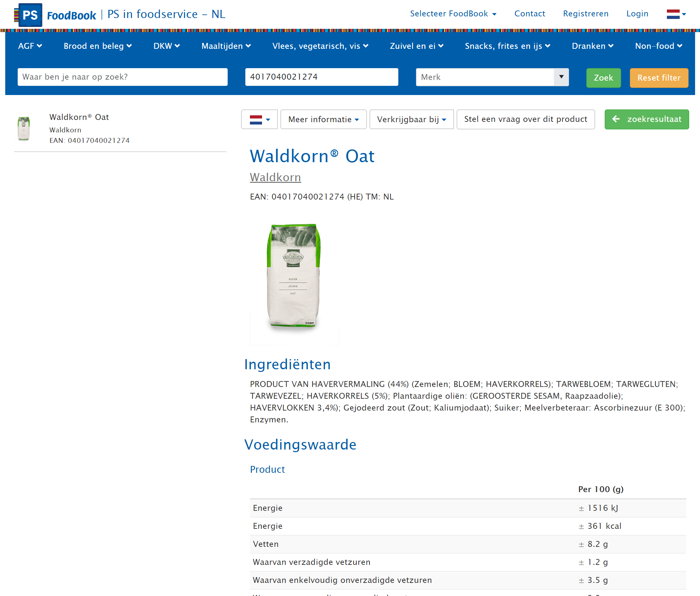Image resolution: width=700 pixels, height=596 pixels.
Task: Open product language flag dropdown
Action: (259, 119)
